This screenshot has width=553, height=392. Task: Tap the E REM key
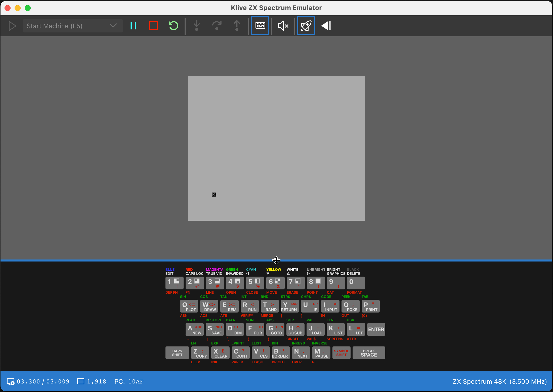click(229, 306)
